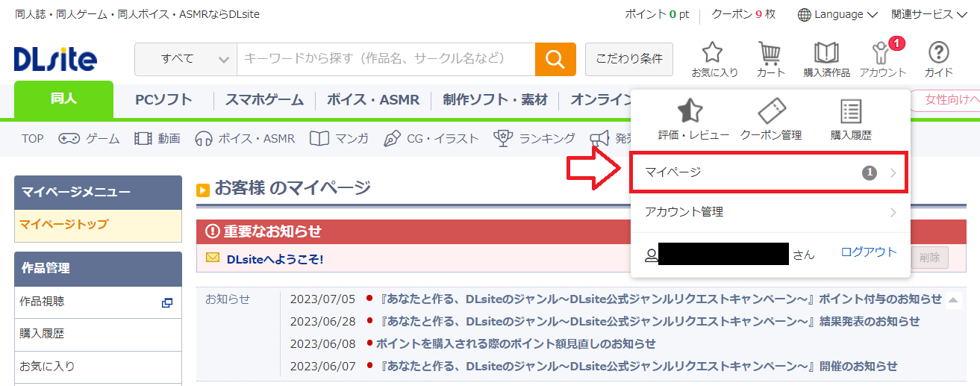Click the external-window icon beside 作品視聴

pos(167,302)
